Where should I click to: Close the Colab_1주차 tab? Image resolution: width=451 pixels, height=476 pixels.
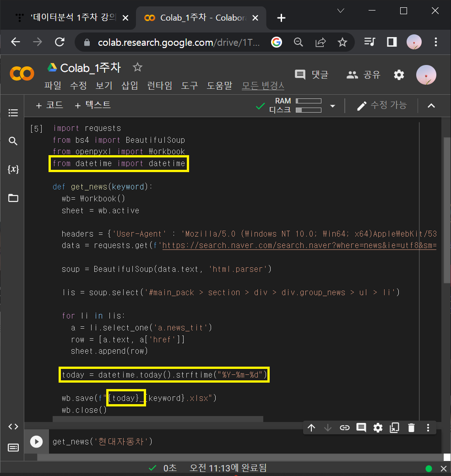[x=255, y=18]
